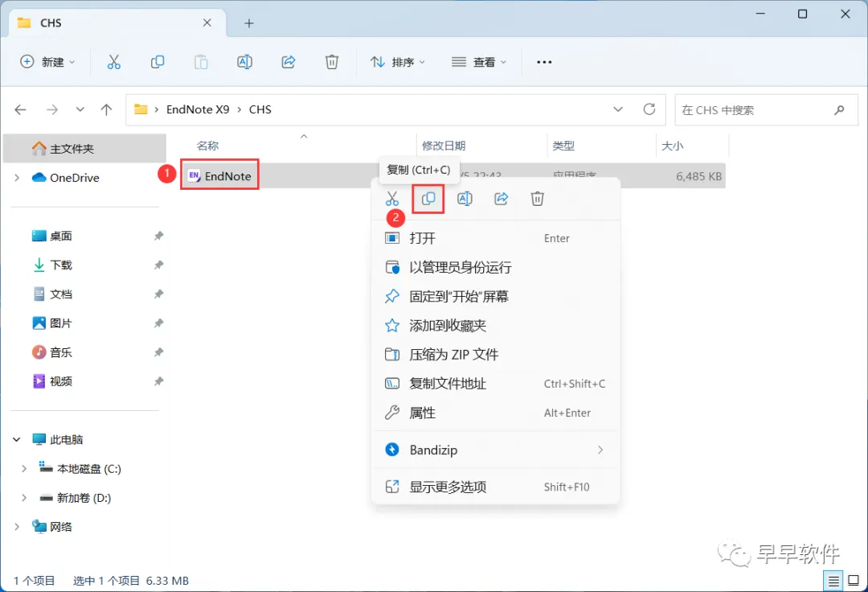Expand the address bar history dropdown
Image resolution: width=868 pixels, height=592 pixels.
(x=618, y=109)
